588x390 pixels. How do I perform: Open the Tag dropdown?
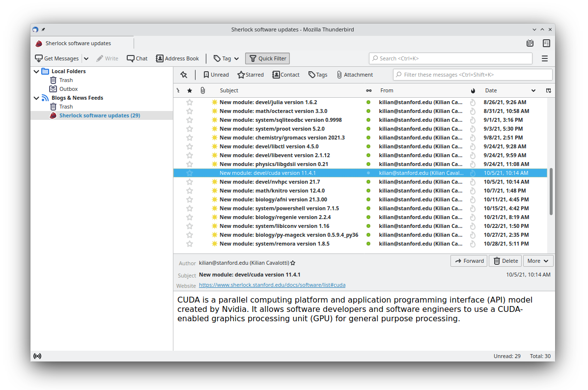[x=226, y=58]
